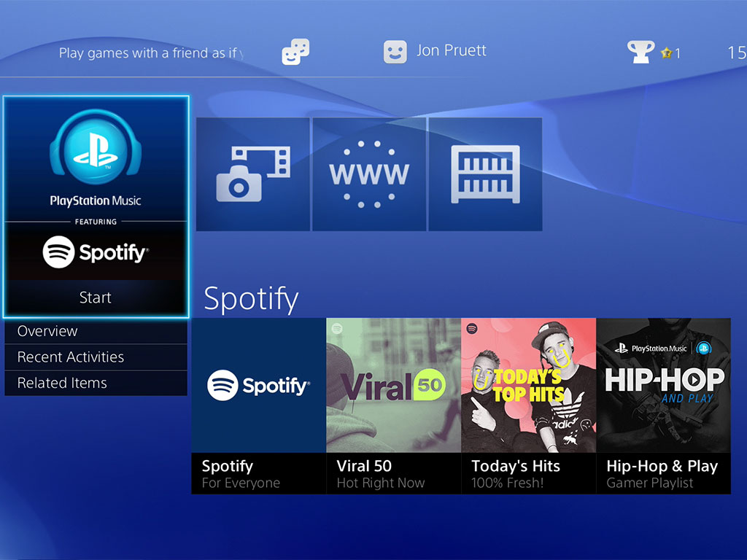Click the Jon Pruett username text

coord(451,51)
